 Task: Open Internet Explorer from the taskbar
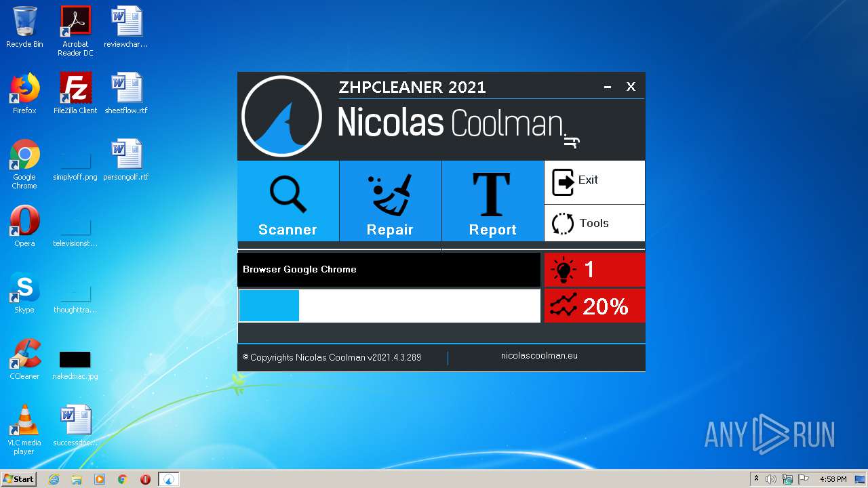(x=54, y=479)
